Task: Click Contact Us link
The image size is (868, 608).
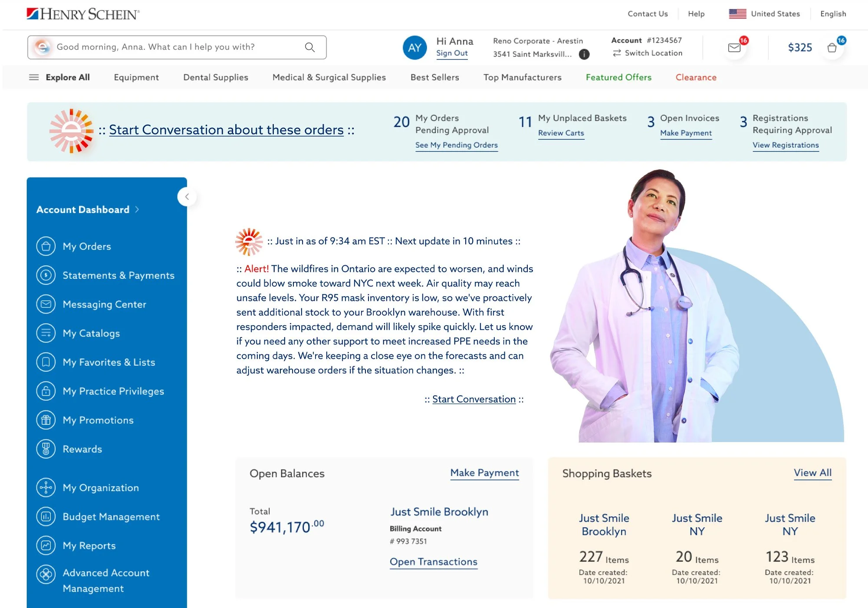Action: pyautogui.click(x=648, y=14)
